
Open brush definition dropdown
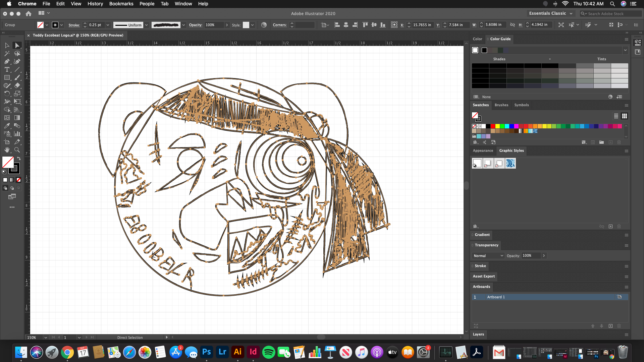(183, 25)
